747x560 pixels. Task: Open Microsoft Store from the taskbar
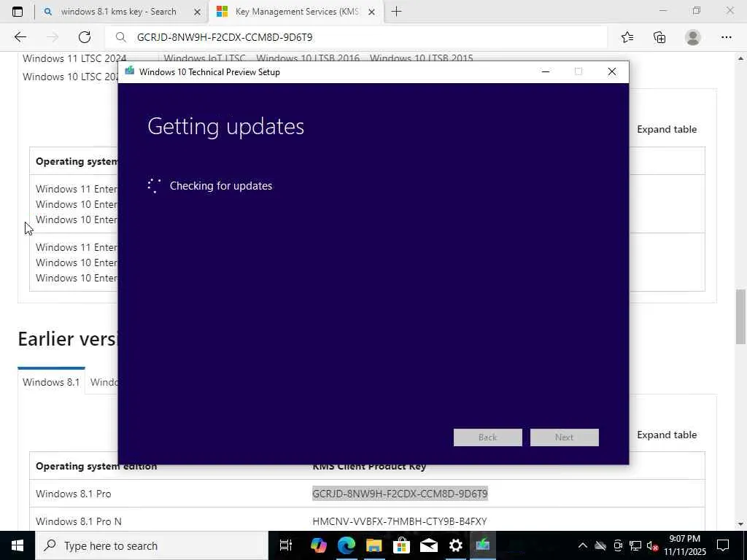[402, 545]
